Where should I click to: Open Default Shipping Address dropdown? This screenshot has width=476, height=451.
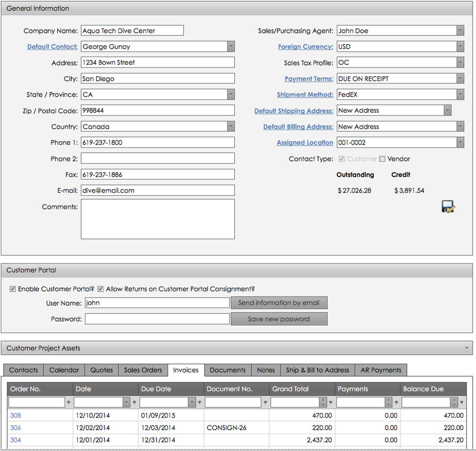[x=447, y=110]
